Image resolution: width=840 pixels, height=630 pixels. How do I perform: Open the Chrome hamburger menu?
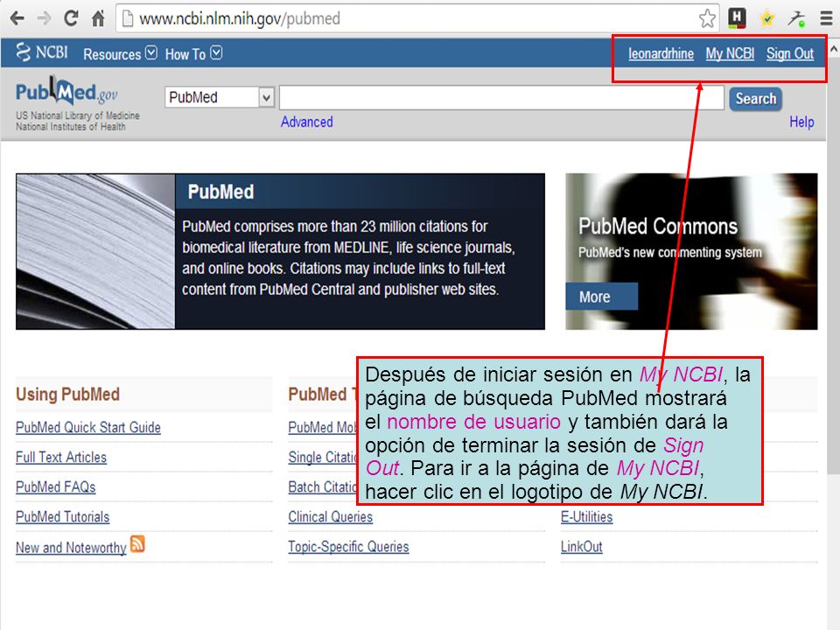[827, 18]
